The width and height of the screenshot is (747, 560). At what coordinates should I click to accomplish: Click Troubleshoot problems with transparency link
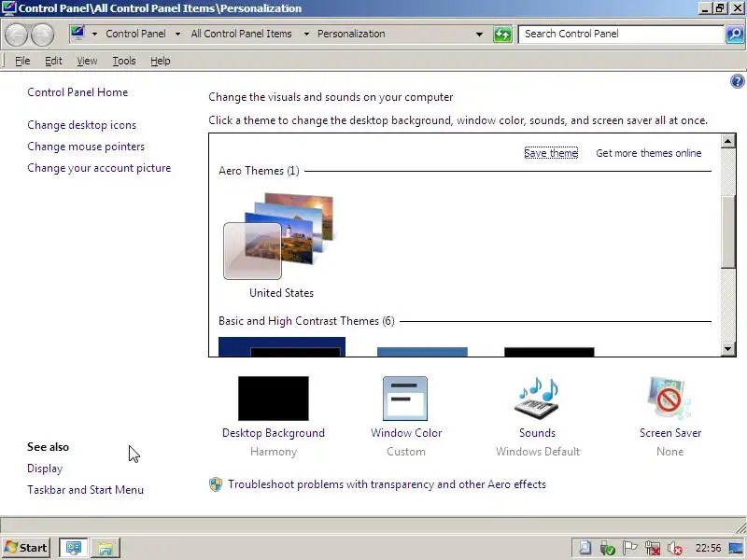pyautogui.click(x=387, y=484)
